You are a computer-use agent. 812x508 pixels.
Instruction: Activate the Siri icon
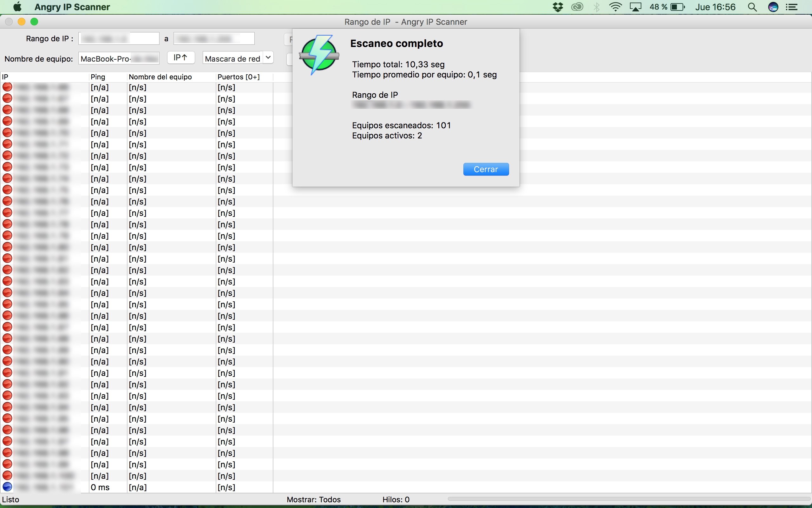tap(773, 7)
